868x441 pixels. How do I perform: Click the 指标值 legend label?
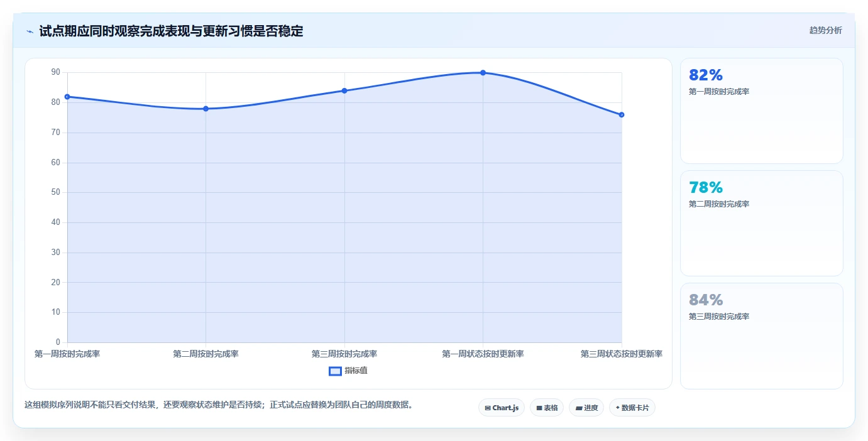pos(356,371)
